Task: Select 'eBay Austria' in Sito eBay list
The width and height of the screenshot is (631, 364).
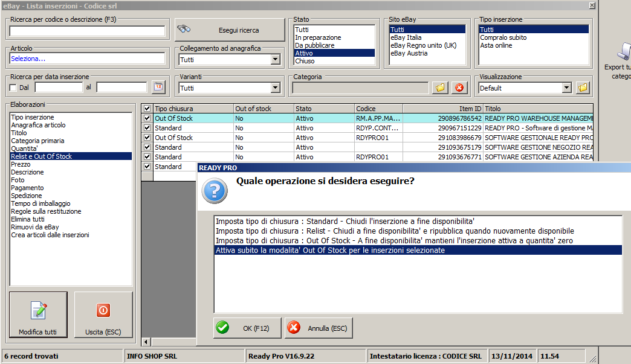Action: coord(409,53)
